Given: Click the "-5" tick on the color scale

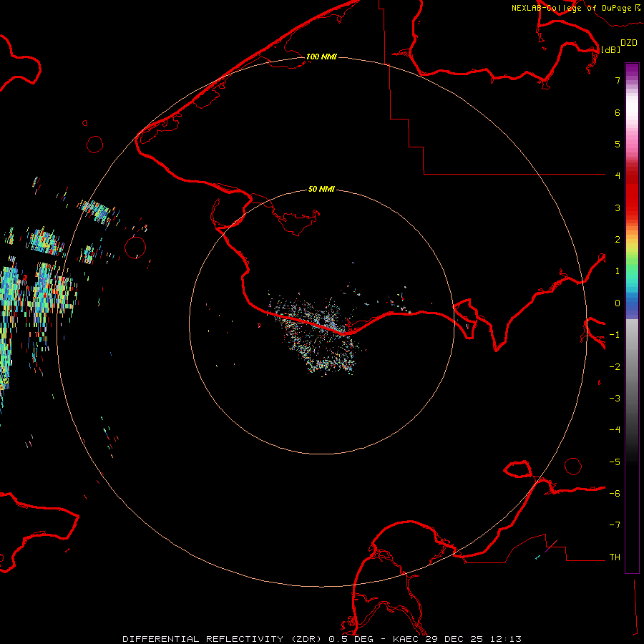Looking at the screenshot, I should click(x=615, y=462).
